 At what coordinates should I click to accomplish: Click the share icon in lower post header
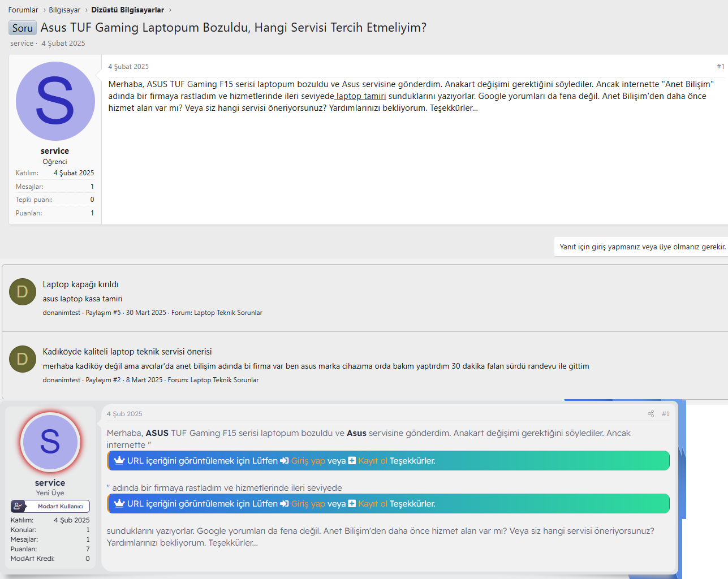click(x=651, y=414)
